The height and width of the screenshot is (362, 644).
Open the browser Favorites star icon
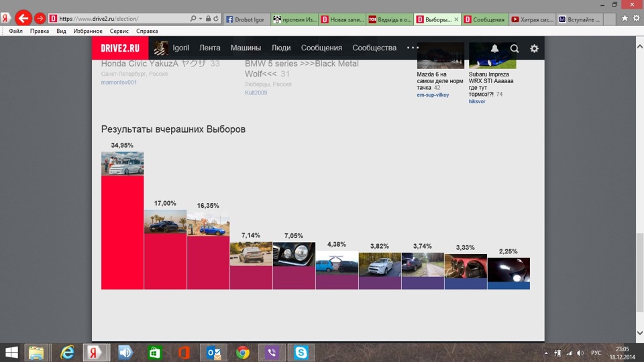click(625, 18)
